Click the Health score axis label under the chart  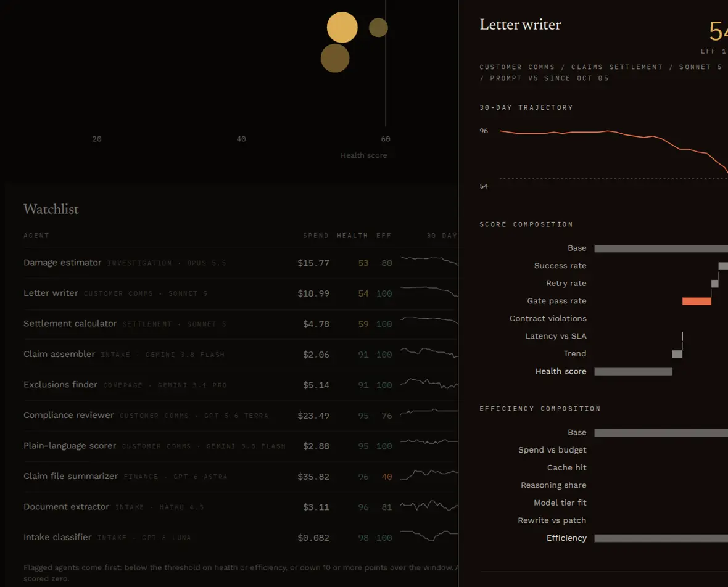pos(363,155)
